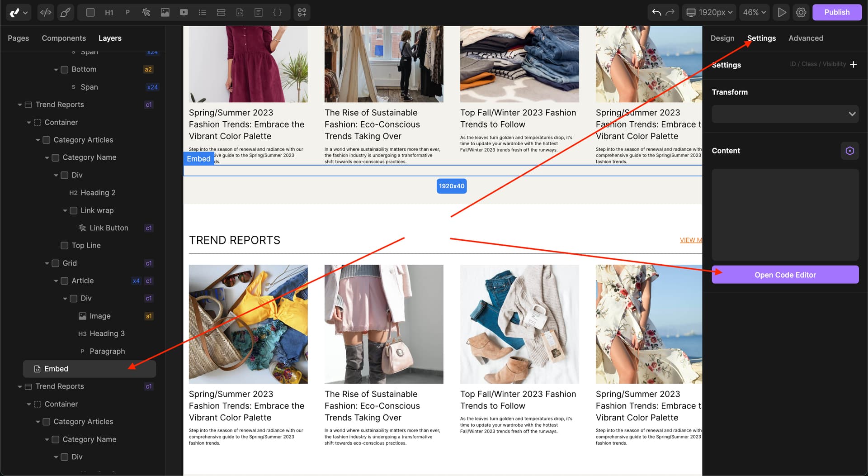Image resolution: width=868 pixels, height=476 pixels.
Task: Add a rich text block element
Action: coord(259,12)
